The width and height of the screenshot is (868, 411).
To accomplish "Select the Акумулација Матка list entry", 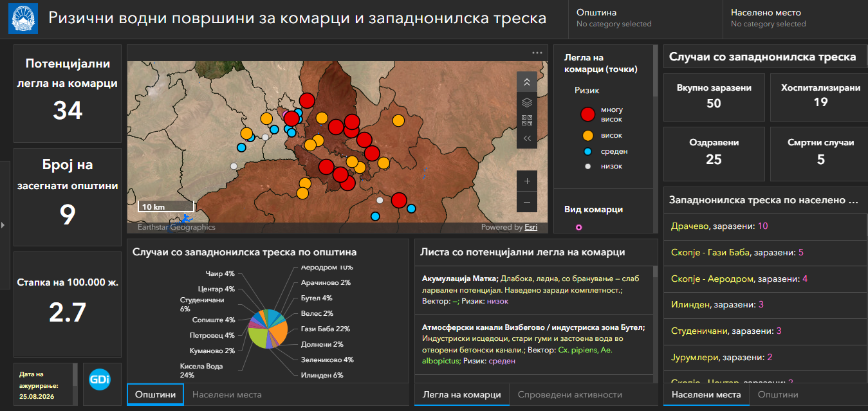I will tap(534, 289).
